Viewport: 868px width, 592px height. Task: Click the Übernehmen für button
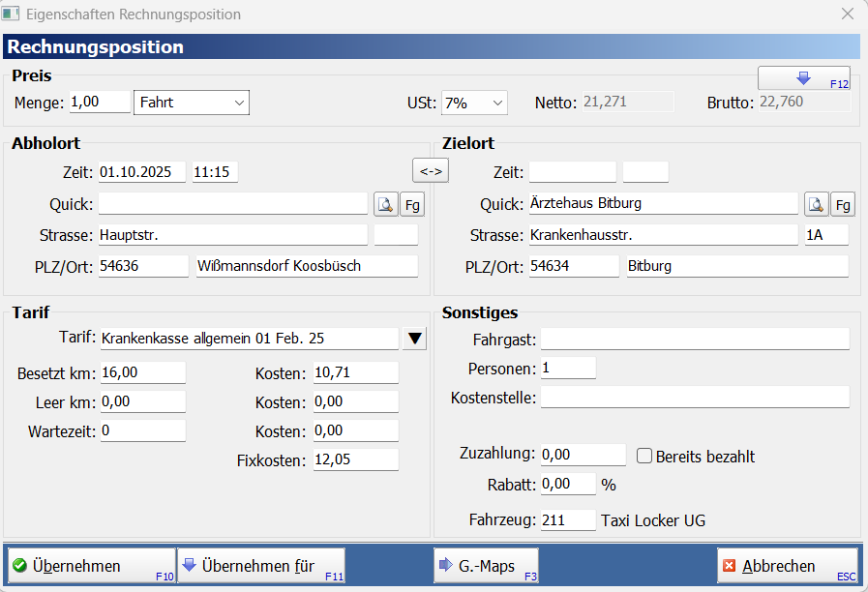260,566
